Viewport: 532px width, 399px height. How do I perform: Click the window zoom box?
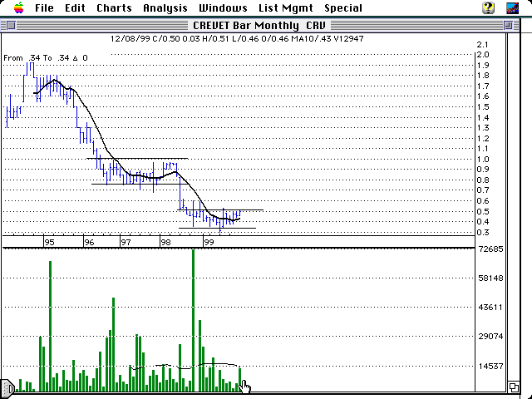pos(508,26)
